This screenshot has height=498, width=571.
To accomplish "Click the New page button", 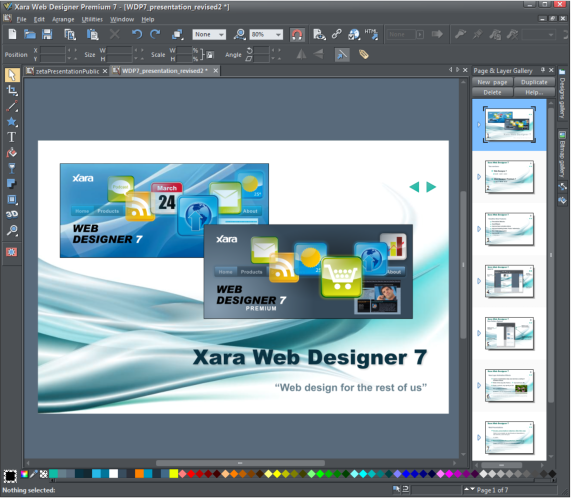I will click(x=492, y=82).
